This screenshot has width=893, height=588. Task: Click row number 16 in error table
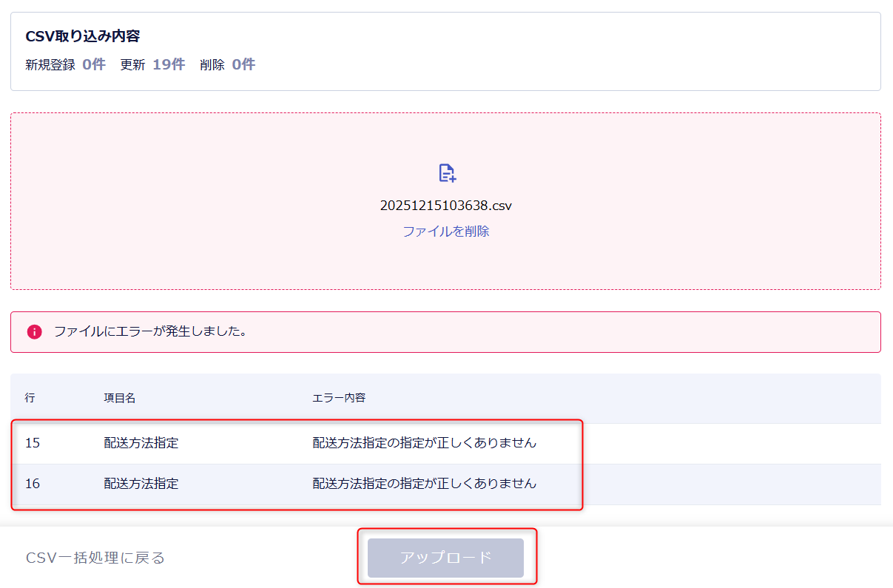(33, 484)
